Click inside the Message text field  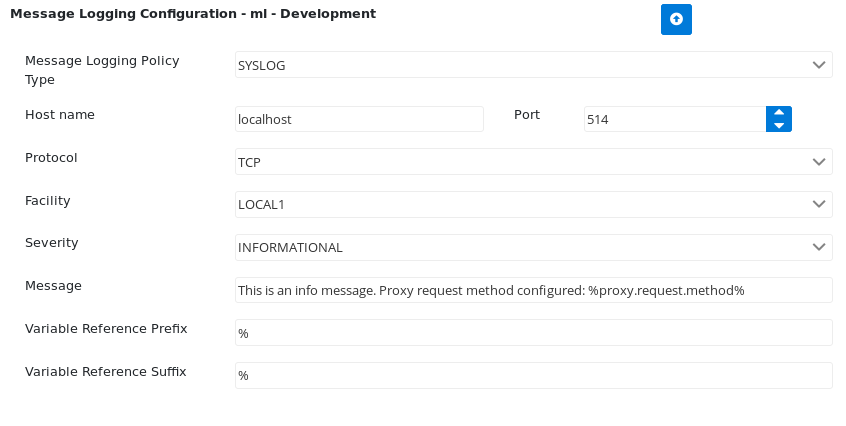[x=534, y=290]
